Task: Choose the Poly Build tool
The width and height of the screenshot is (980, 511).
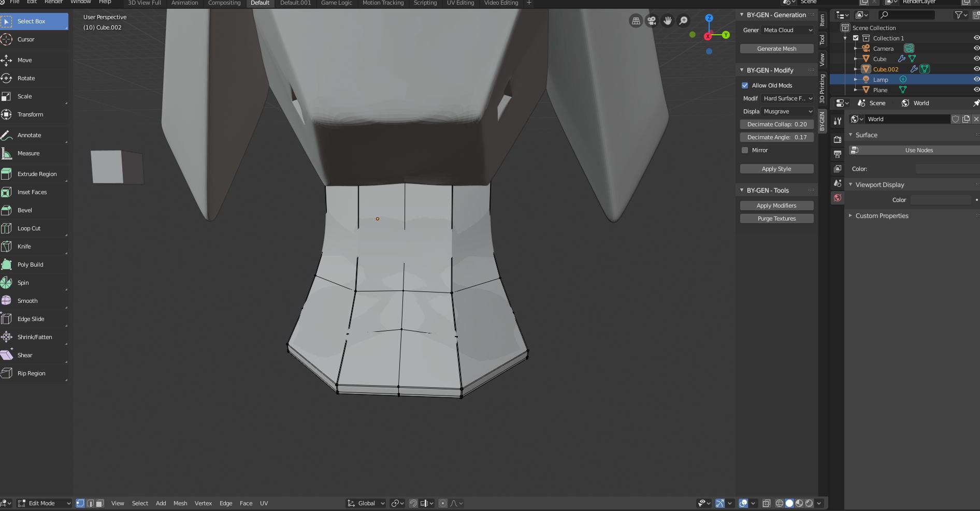Action: pyautogui.click(x=34, y=265)
